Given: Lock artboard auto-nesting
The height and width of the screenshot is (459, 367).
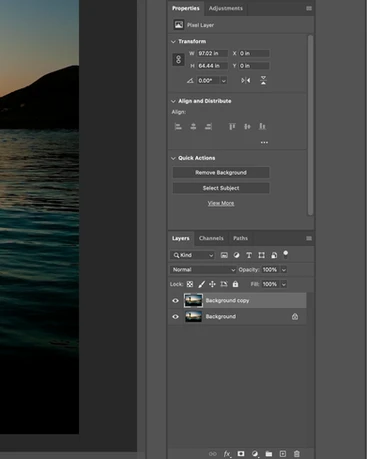Looking at the screenshot, I should tap(224, 284).
